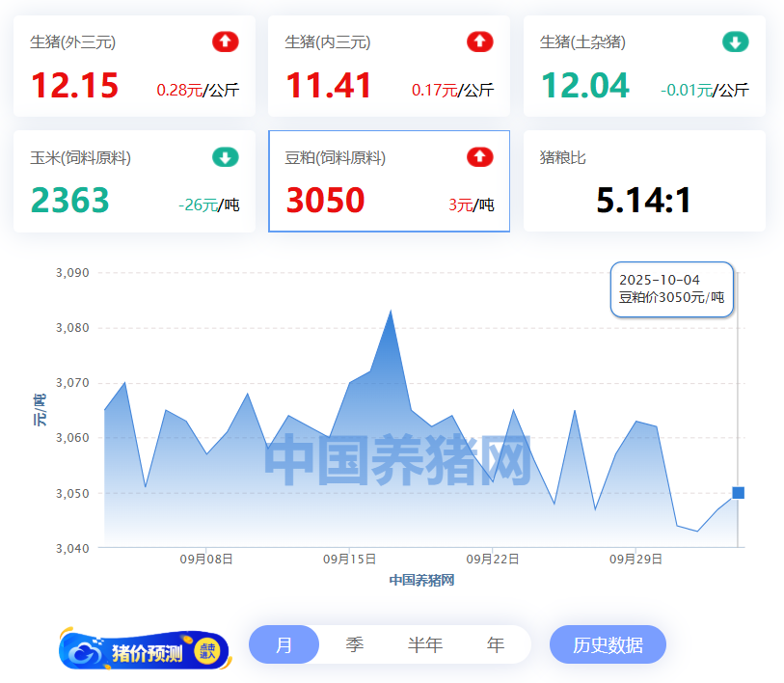784x683 pixels.
Task: Switch to the 季 time range tab
Action: pos(355,644)
